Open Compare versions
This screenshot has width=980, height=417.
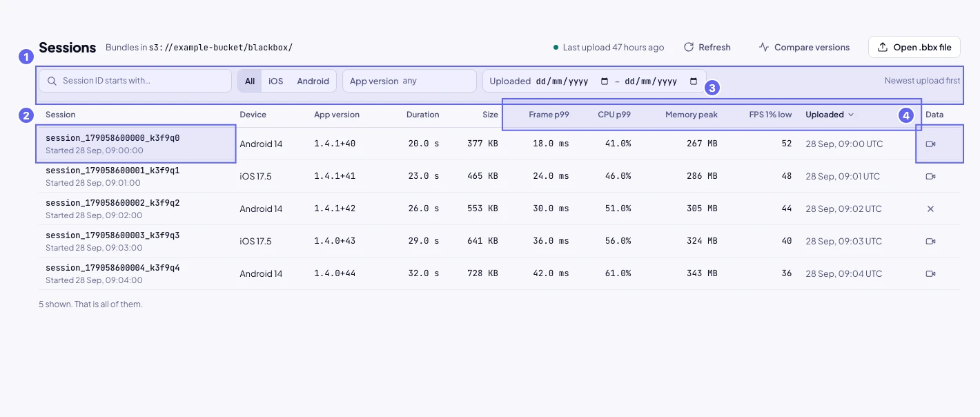point(804,48)
